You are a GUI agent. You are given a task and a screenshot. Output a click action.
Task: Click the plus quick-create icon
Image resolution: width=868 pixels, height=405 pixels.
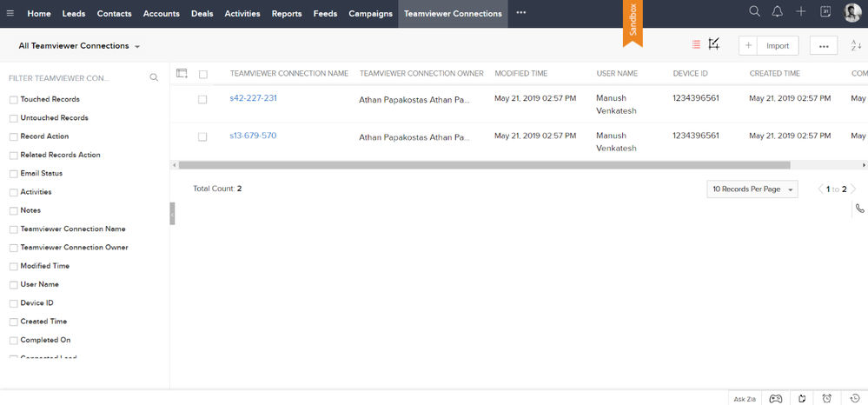point(800,11)
